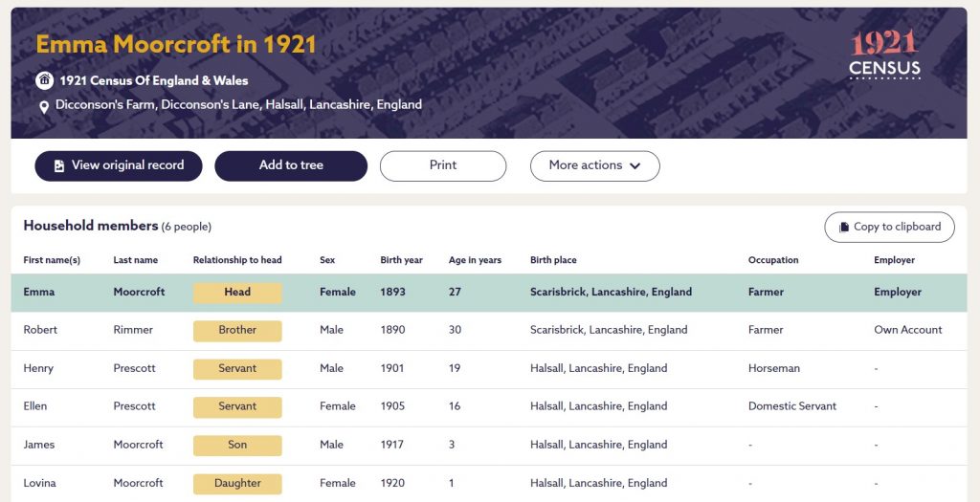The height and width of the screenshot is (502, 980).
Task: Click Henry Prescott's Servant relationship tag
Action: (237, 368)
